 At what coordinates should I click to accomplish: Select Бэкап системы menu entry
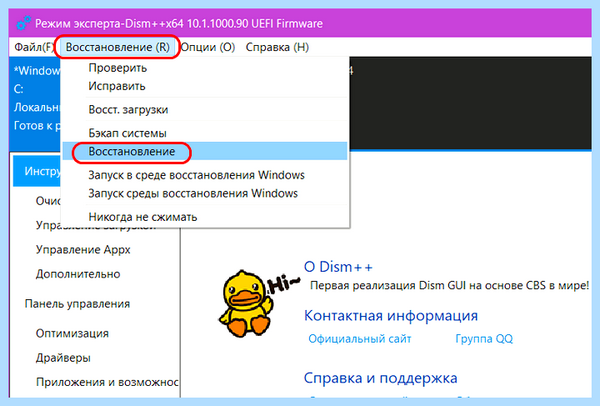point(205,133)
